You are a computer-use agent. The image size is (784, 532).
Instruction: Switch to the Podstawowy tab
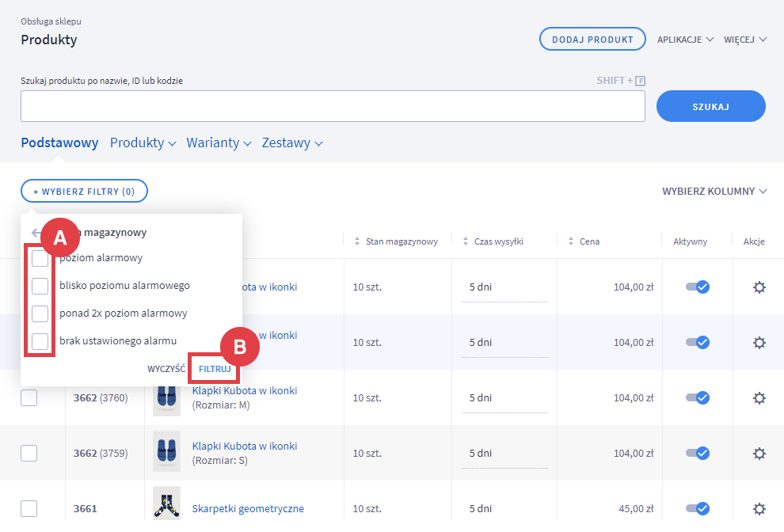[x=59, y=143]
